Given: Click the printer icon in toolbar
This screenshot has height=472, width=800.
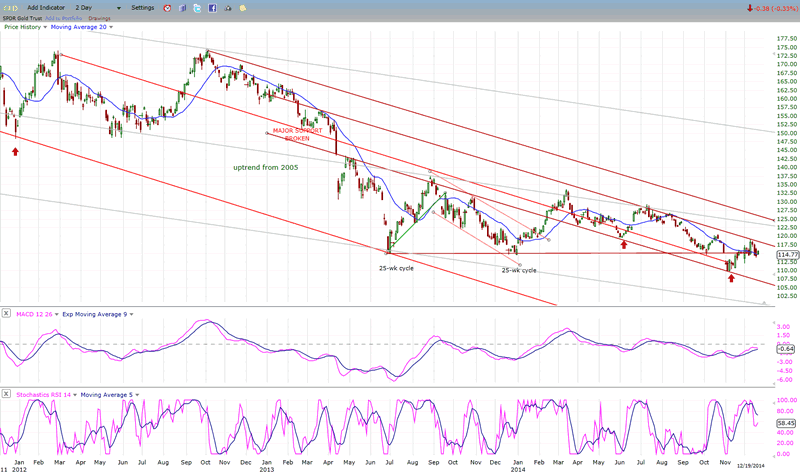Looking at the screenshot, I should tap(230, 8).
